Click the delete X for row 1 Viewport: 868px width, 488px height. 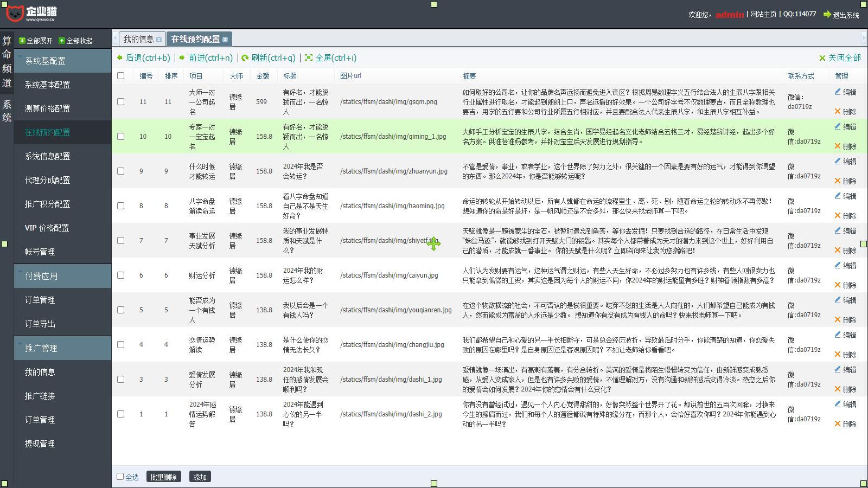838,424
